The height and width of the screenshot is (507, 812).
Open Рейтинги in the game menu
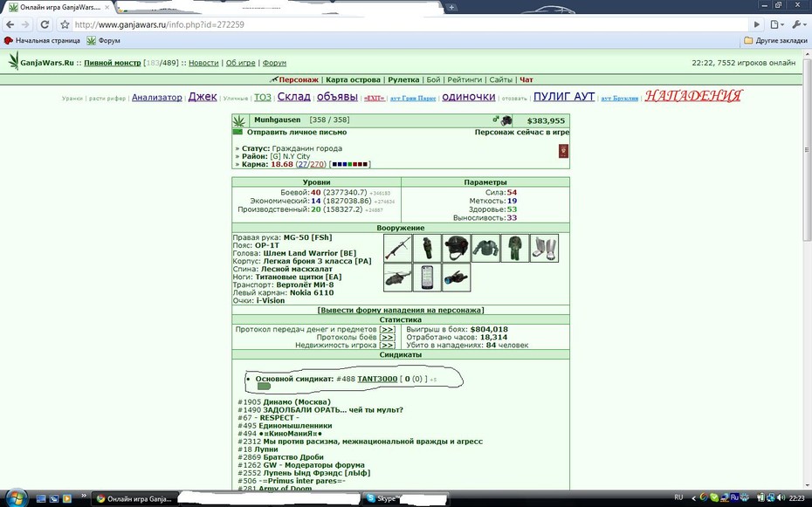pos(464,79)
